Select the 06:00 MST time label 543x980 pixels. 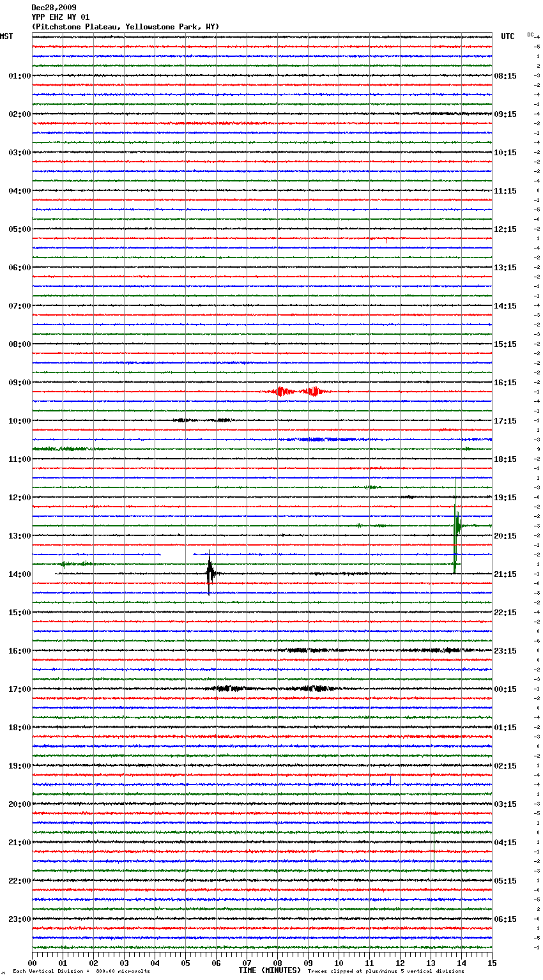20,268
